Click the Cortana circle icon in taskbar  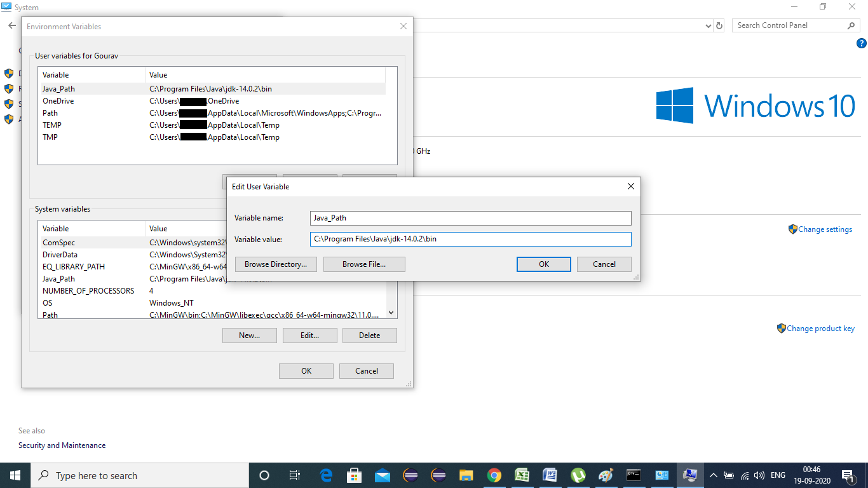click(x=264, y=475)
